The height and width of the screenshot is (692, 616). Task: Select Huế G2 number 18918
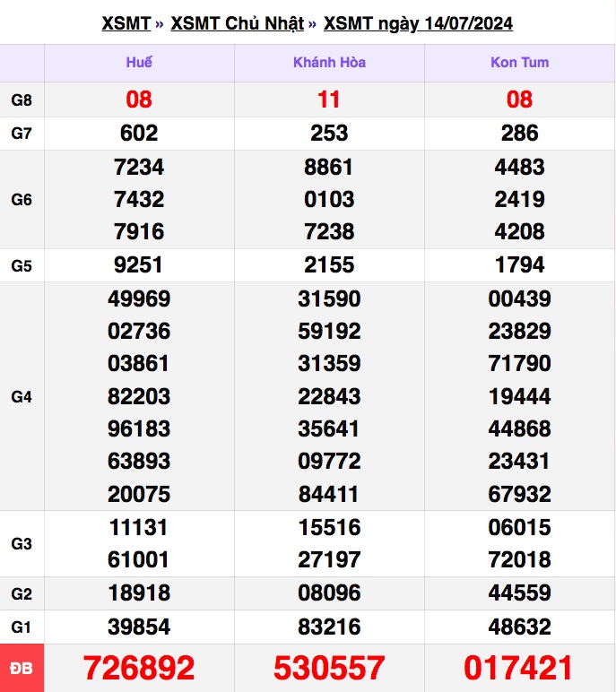139,593
